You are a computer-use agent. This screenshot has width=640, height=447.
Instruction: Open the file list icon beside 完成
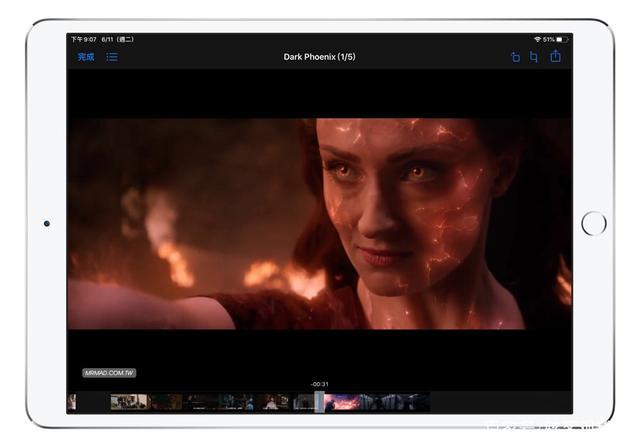[x=112, y=57]
